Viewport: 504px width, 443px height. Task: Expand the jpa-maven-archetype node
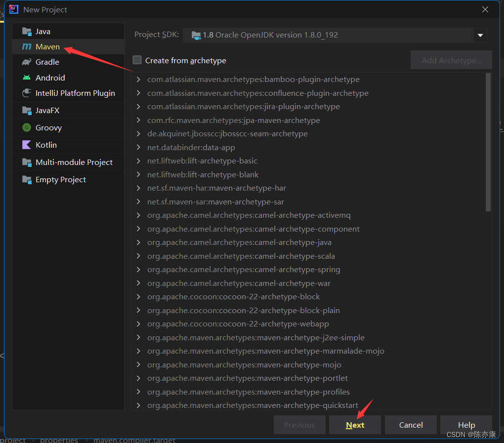coord(138,120)
